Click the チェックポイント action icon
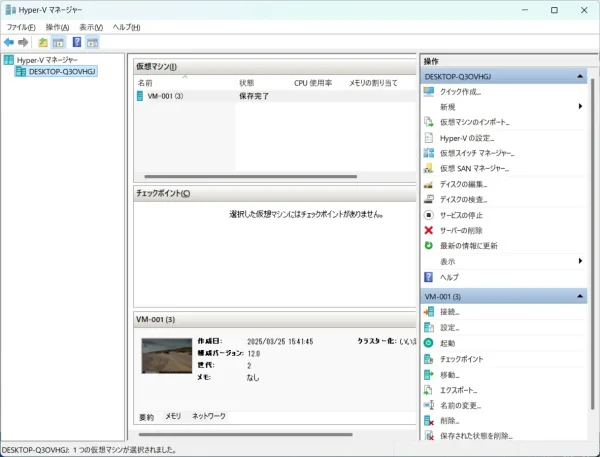Image resolution: width=600 pixels, height=457 pixels. [429, 359]
